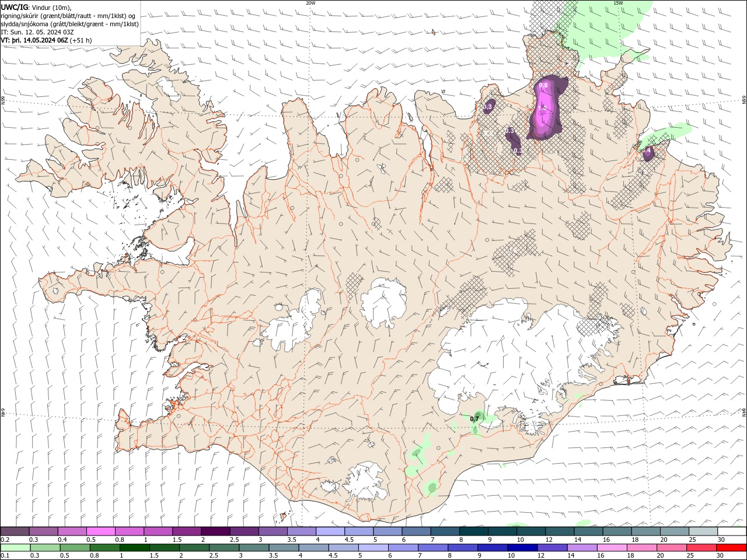Select the 2 swatch in the green rain scale

[x=194, y=548]
